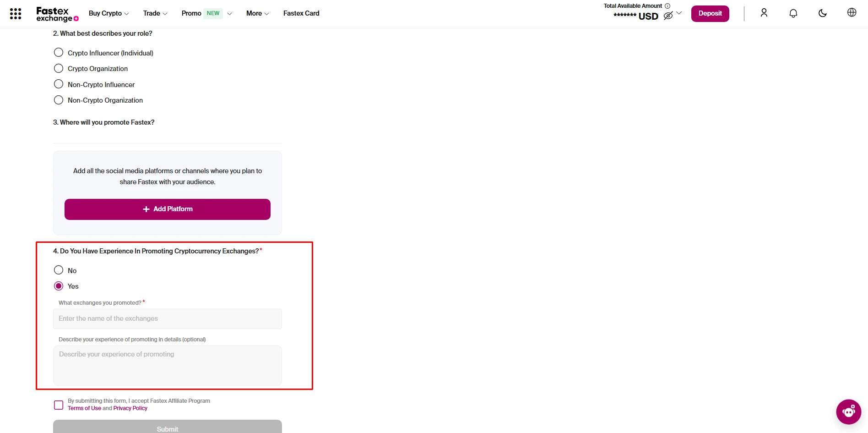Open the notifications bell icon
Viewport: 868px width, 433px height.
point(793,13)
